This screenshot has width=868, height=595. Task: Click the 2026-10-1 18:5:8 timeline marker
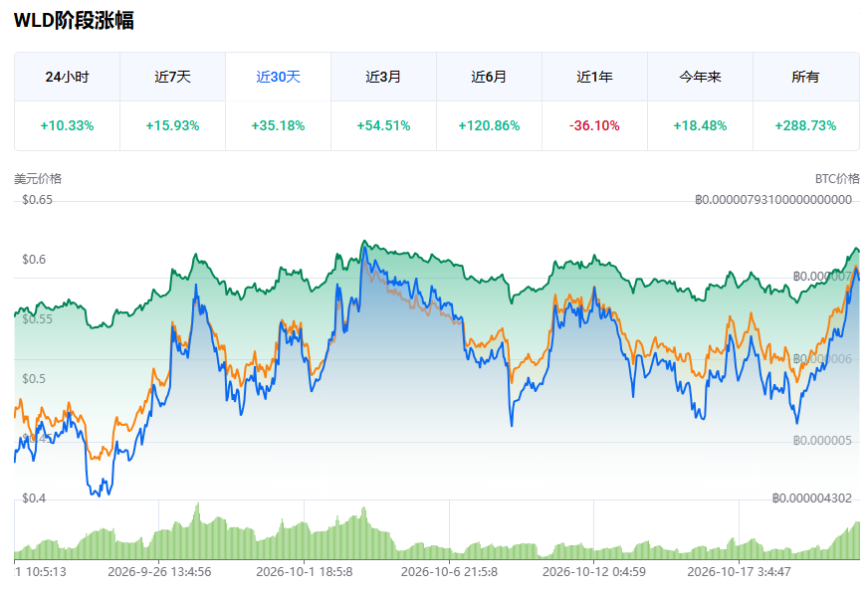tap(305, 572)
